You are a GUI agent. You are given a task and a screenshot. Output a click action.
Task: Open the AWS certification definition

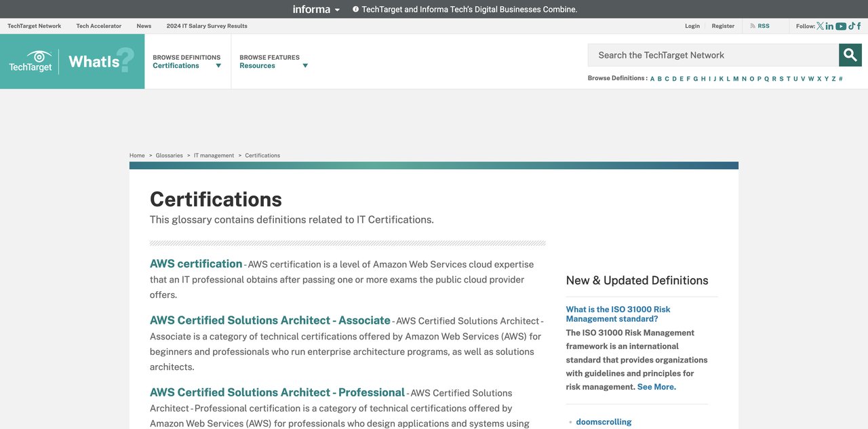tap(196, 264)
